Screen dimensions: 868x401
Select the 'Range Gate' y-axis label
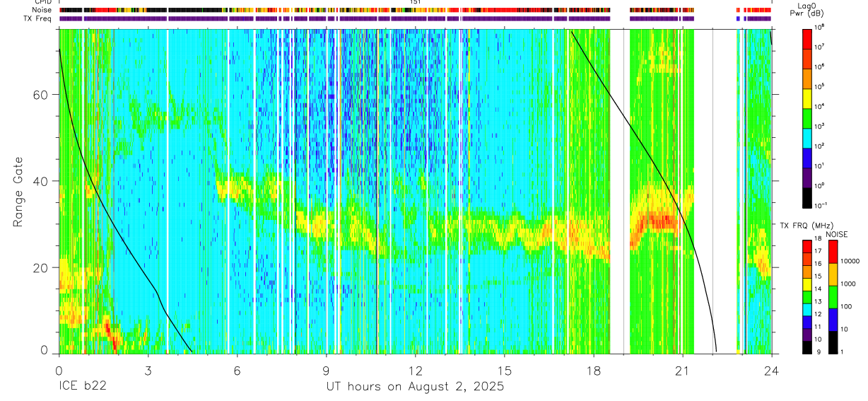click(18, 192)
